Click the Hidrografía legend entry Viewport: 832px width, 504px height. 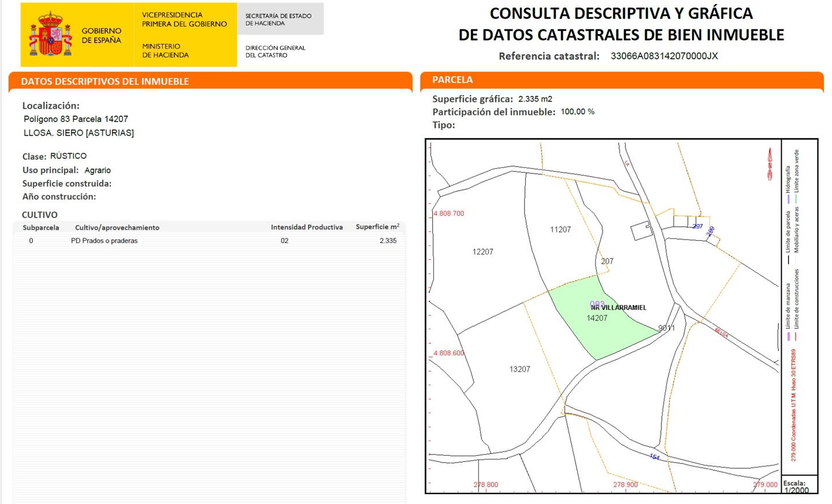click(x=788, y=184)
